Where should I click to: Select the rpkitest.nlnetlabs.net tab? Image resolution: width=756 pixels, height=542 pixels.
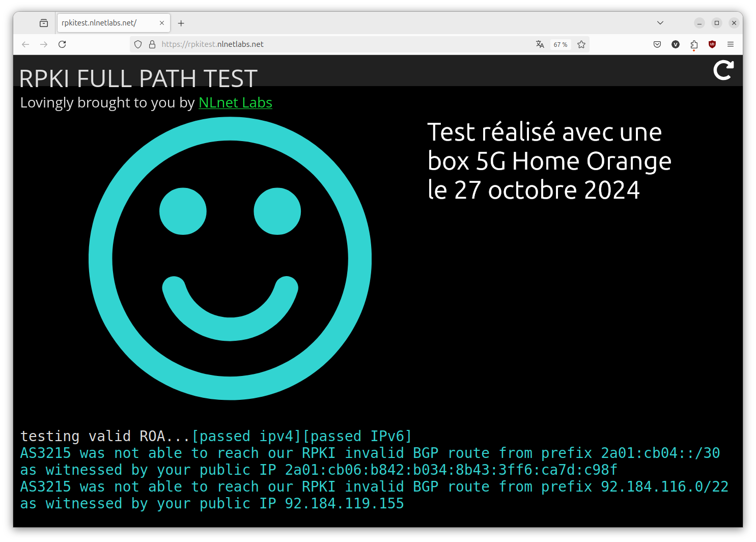[114, 23]
